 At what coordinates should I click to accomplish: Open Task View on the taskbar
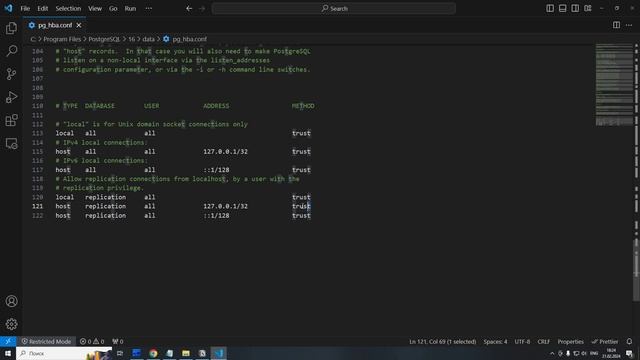(120, 353)
